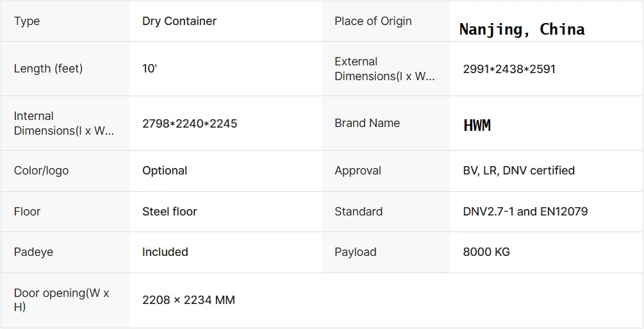Click the truncated "Internal Dimensions" label

pos(63,123)
